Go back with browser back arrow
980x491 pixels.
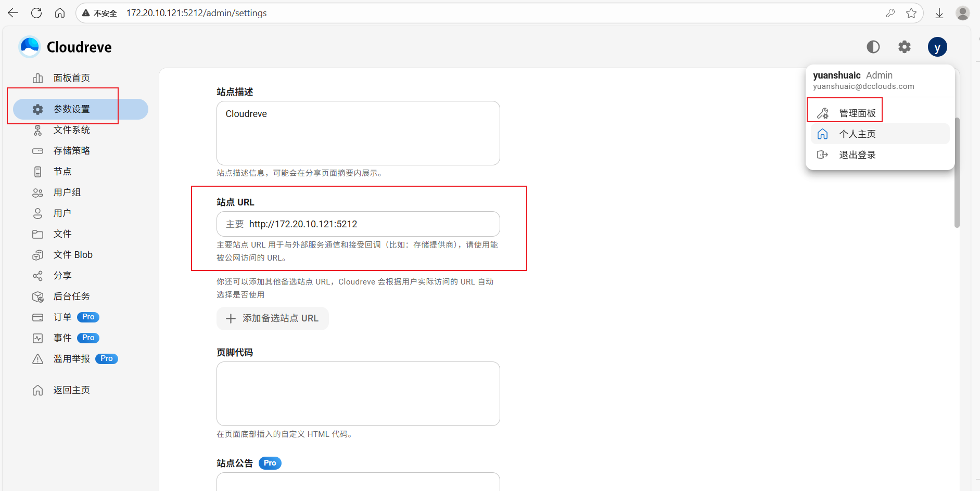point(13,13)
